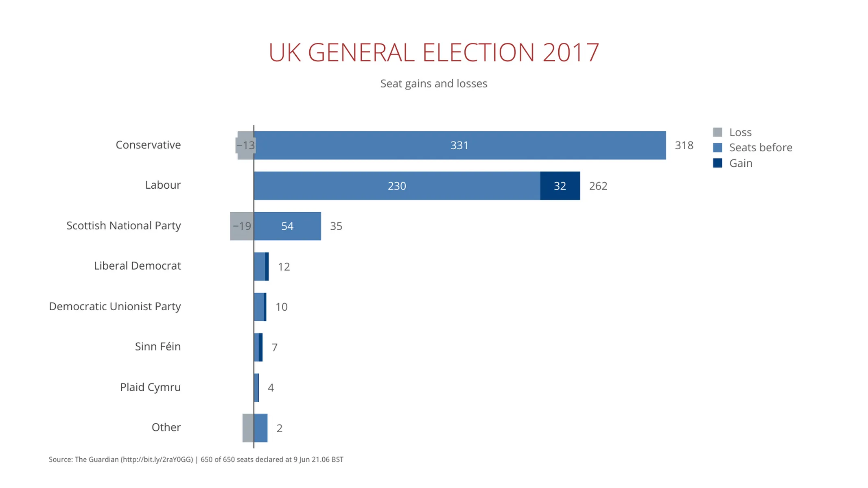Click the Liberal Democrat bar
Screen dimensions: 868x488
pyautogui.click(x=260, y=266)
